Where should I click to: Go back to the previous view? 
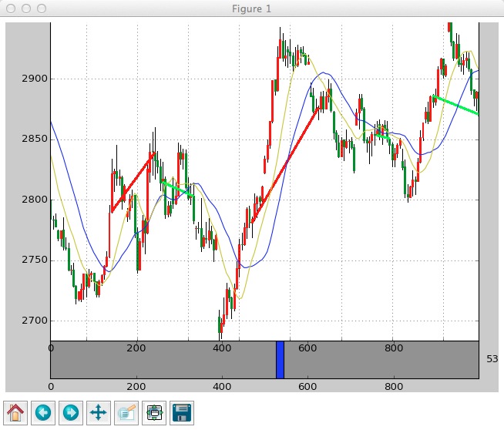pos(43,412)
